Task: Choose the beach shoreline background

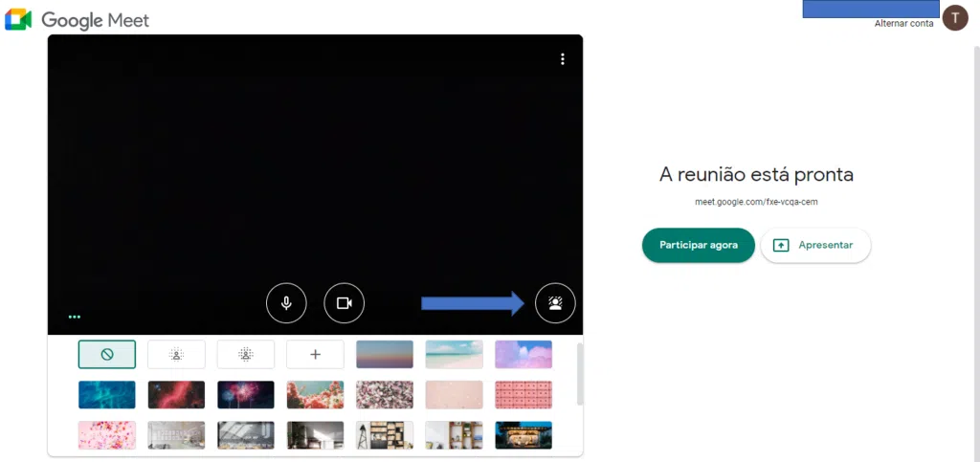Action: click(x=454, y=355)
